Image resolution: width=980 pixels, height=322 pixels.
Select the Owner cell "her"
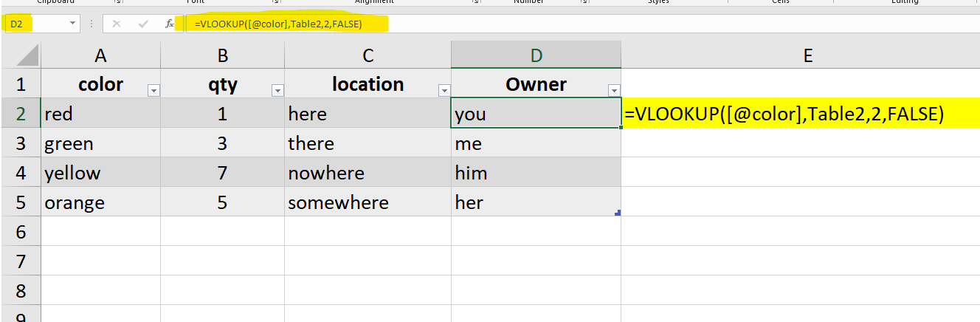click(x=536, y=202)
